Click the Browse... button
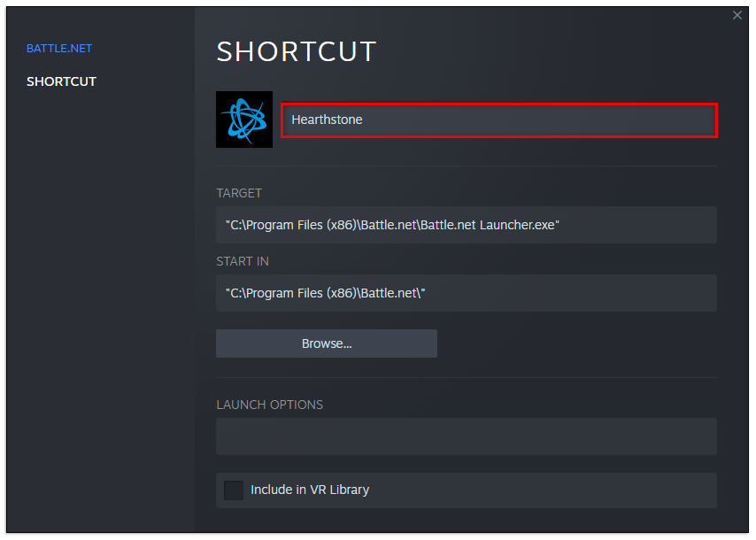The height and width of the screenshot is (540, 756). (x=327, y=343)
